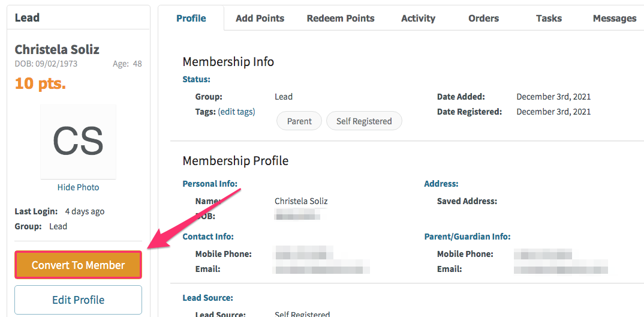644x317 pixels.
Task: Open the Profile tab
Action: point(191,18)
